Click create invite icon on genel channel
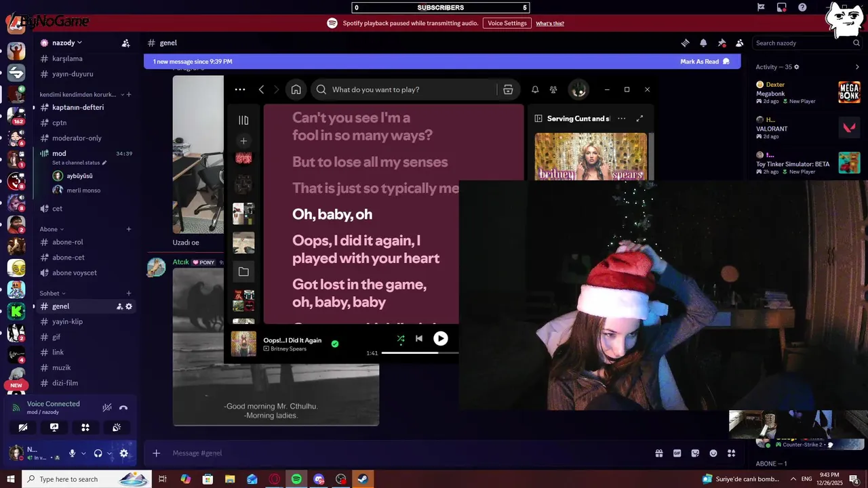 pyautogui.click(x=119, y=306)
